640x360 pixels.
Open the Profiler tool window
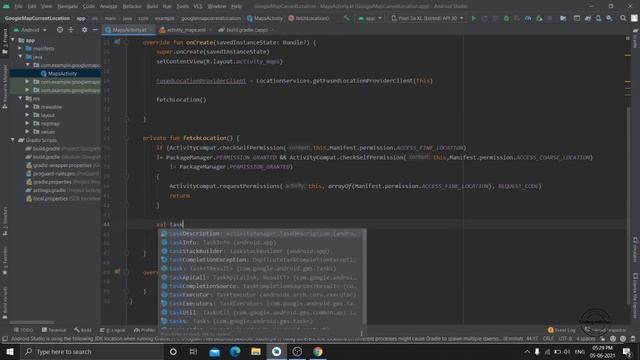(145, 330)
